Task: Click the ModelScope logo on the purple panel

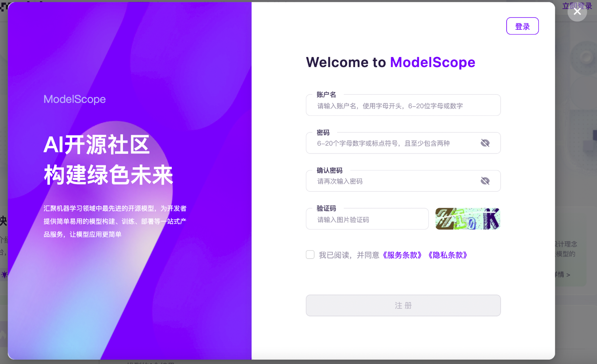Action: (x=75, y=99)
